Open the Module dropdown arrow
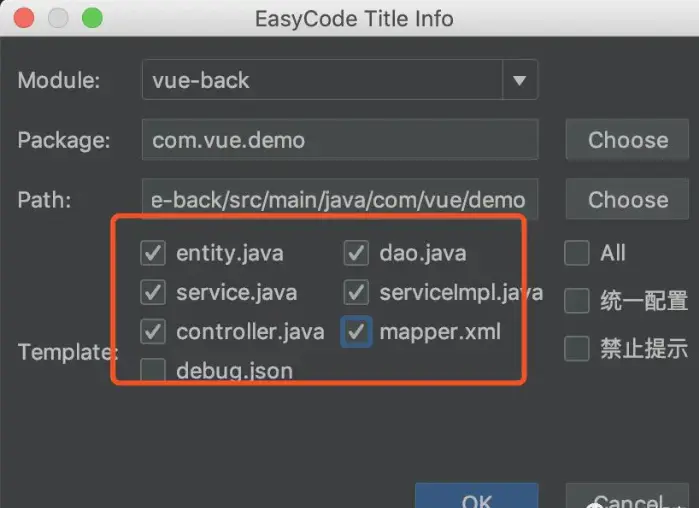Viewport: 699px width, 508px height. tap(519, 80)
